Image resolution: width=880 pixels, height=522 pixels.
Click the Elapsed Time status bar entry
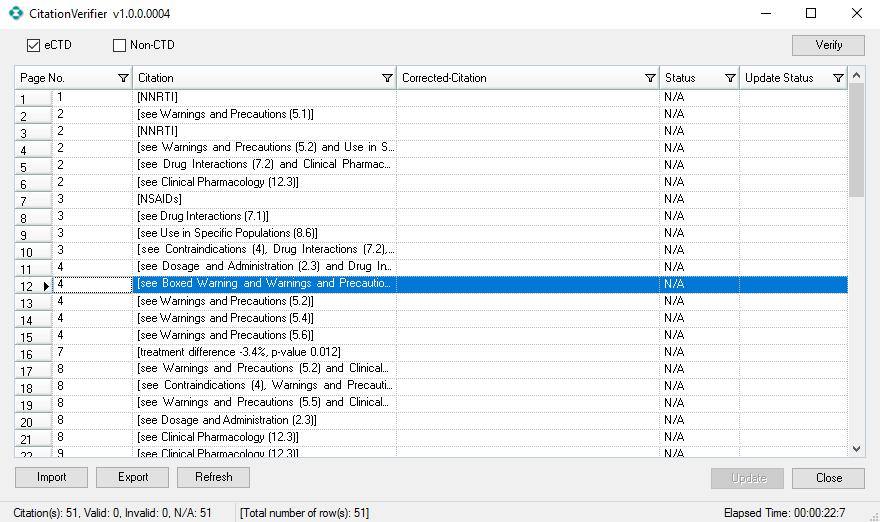784,513
